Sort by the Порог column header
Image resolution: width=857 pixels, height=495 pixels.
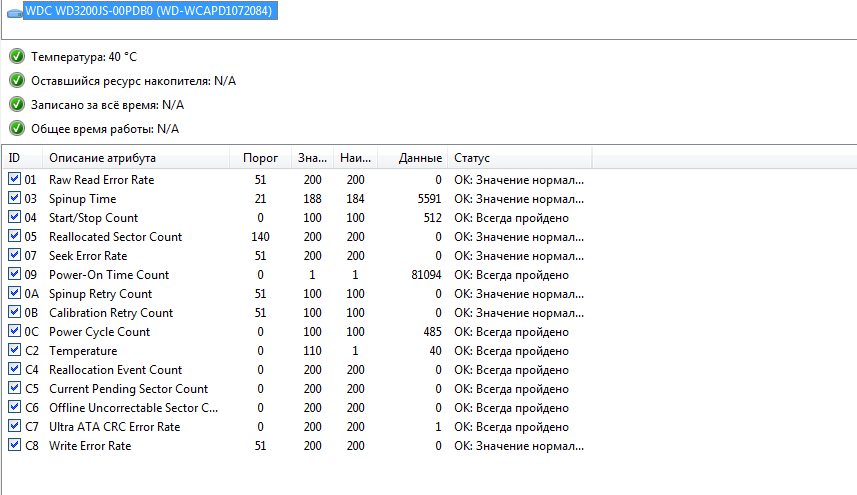(260, 158)
